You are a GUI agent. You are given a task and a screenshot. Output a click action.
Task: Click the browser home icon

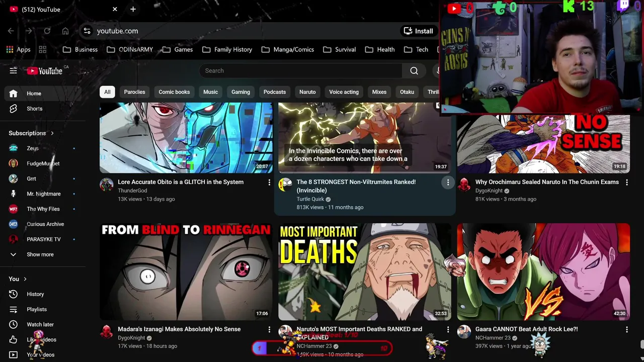point(65,31)
